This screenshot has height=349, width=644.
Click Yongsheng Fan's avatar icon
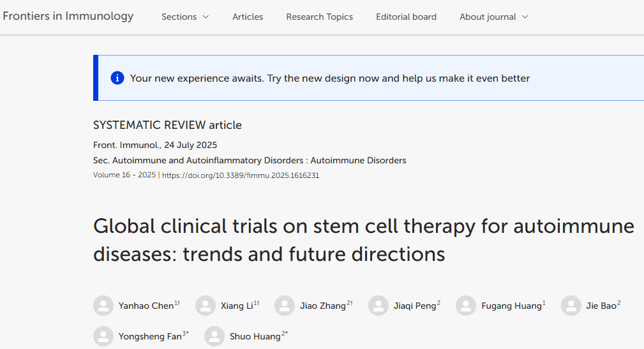tap(103, 336)
